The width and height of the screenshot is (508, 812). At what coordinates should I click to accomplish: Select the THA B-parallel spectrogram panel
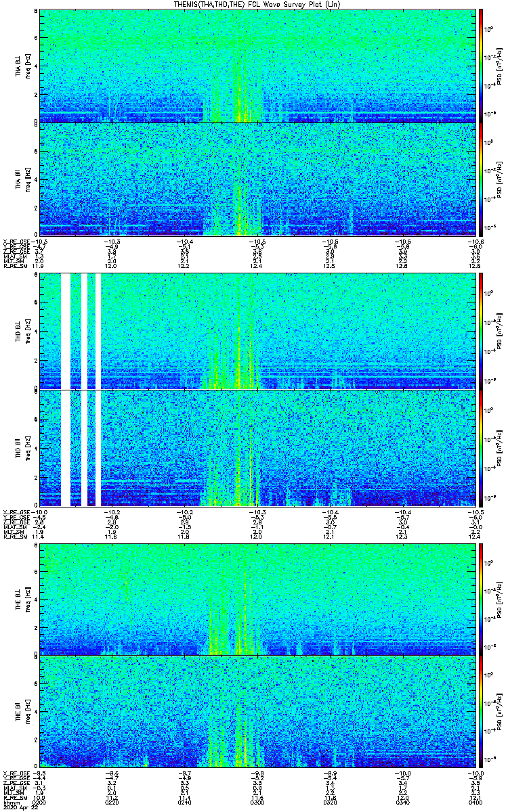pyautogui.click(x=257, y=179)
